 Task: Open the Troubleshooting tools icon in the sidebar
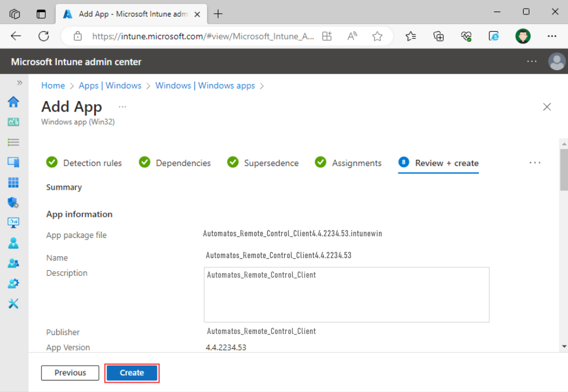tap(13, 303)
